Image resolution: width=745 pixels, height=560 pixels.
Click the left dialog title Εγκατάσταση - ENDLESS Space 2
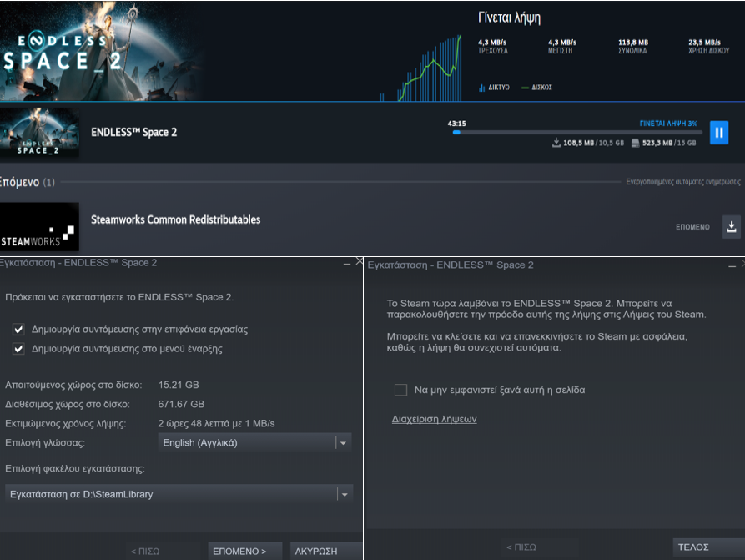tap(78, 263)
